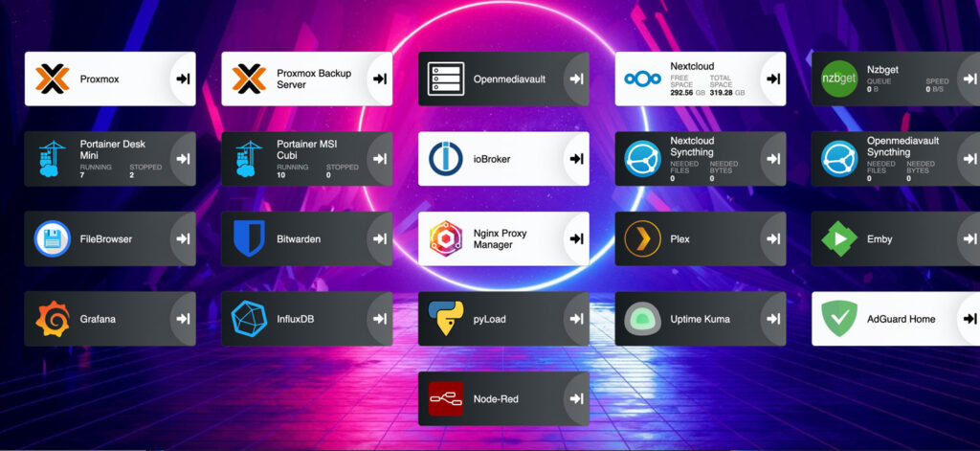Click the Bitwarden shield icon
The image size is (980, 451).
click(x=249, y=238)
